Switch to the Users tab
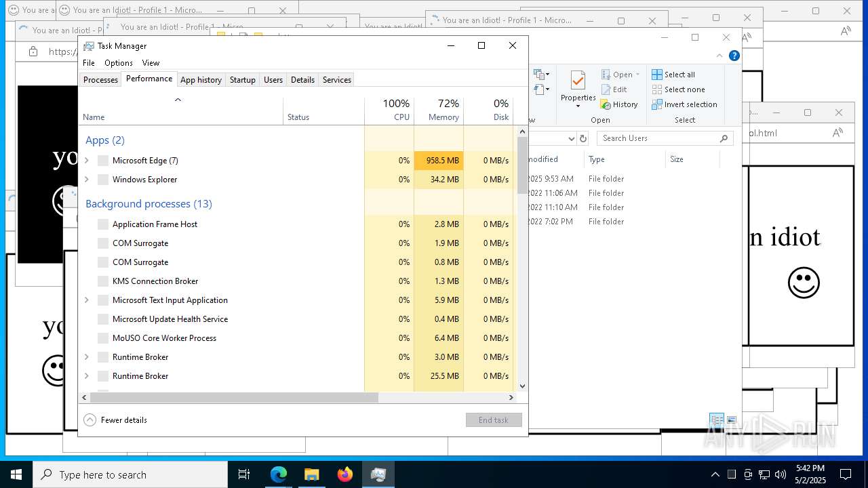This screenshot has width=868, height=488. pyautogui.click(x=273, y=80)
